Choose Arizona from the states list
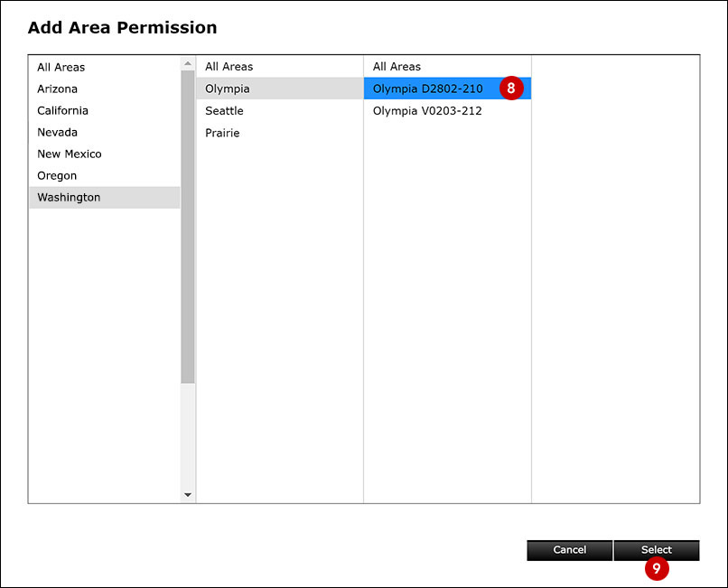Screen dimensions: 728x588 pos(58,89)
